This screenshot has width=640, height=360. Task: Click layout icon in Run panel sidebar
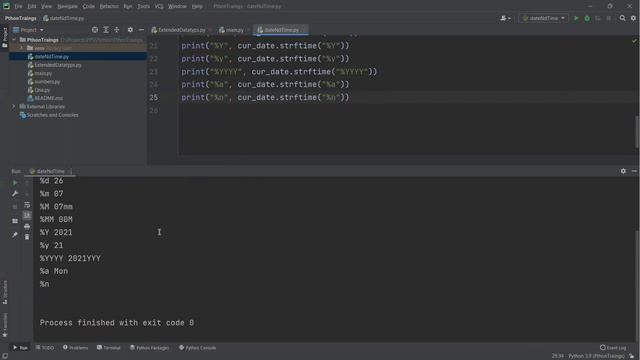tap(15, 221)
